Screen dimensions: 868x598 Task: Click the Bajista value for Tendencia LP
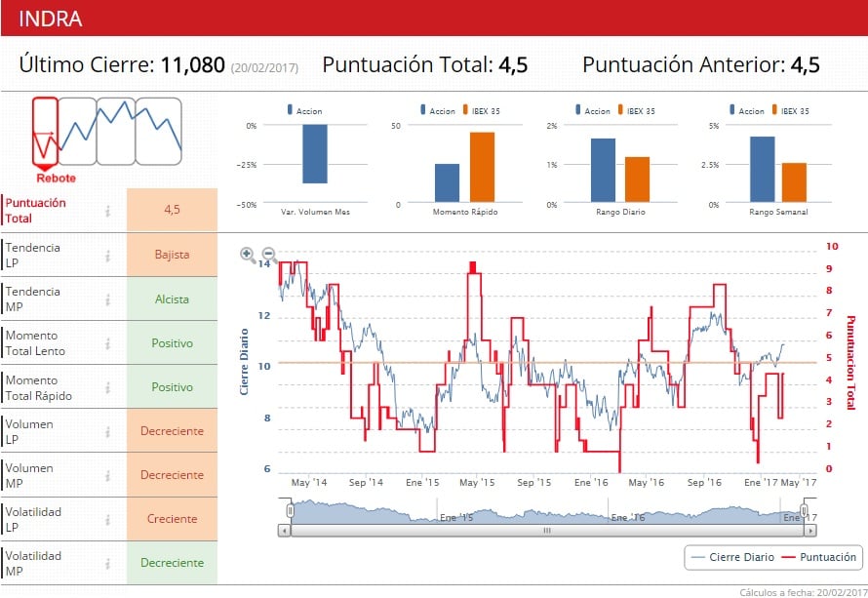tap(173, 255)
